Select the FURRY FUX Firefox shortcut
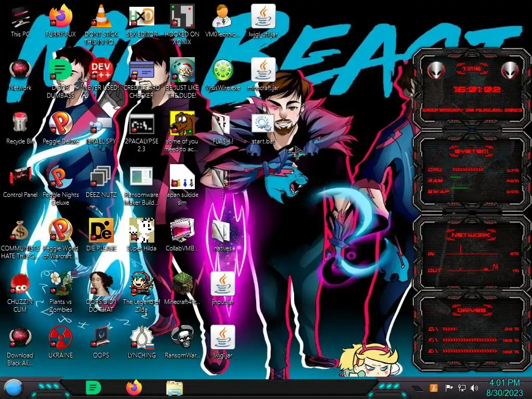The width and height of the screenshot is (532, 399). (x=61, y=17)
